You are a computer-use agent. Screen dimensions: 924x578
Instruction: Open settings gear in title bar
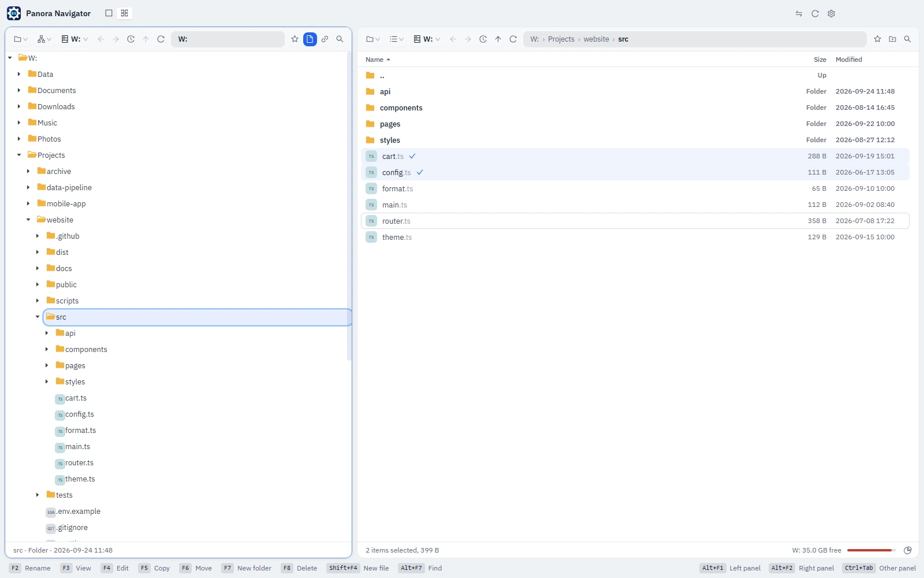831,13
